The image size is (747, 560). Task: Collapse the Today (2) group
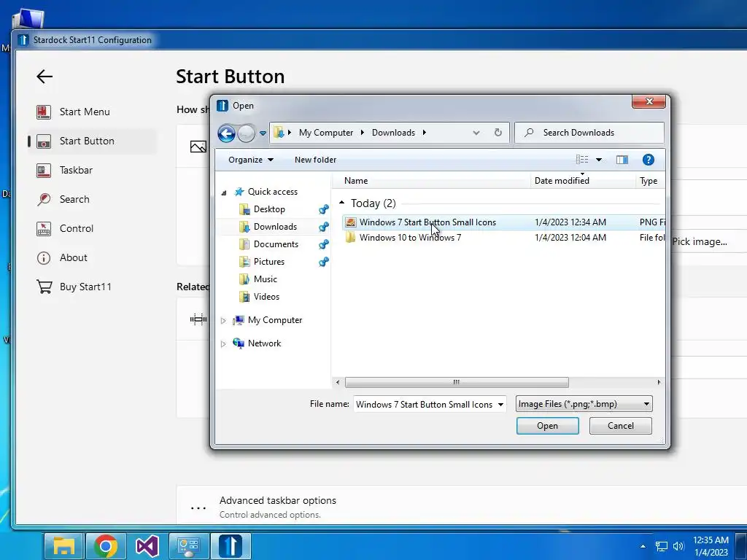tap(341, 203)
